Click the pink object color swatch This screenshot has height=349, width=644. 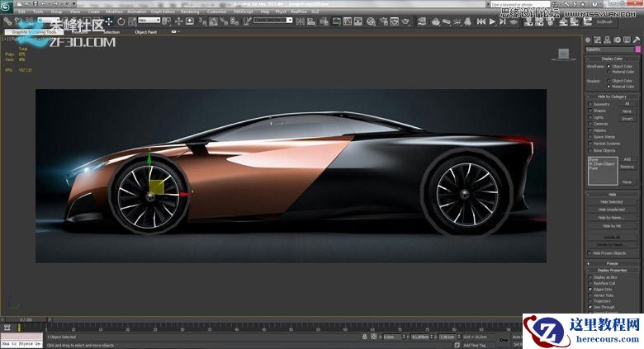638,50
